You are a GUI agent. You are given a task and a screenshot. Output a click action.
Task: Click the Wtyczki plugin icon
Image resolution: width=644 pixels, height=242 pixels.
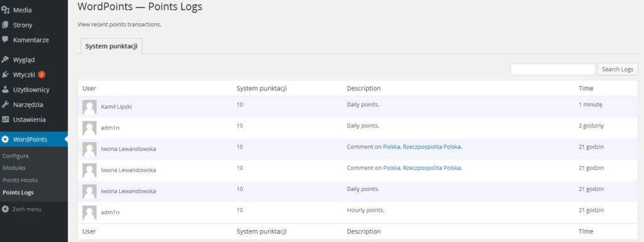point(5,75)
